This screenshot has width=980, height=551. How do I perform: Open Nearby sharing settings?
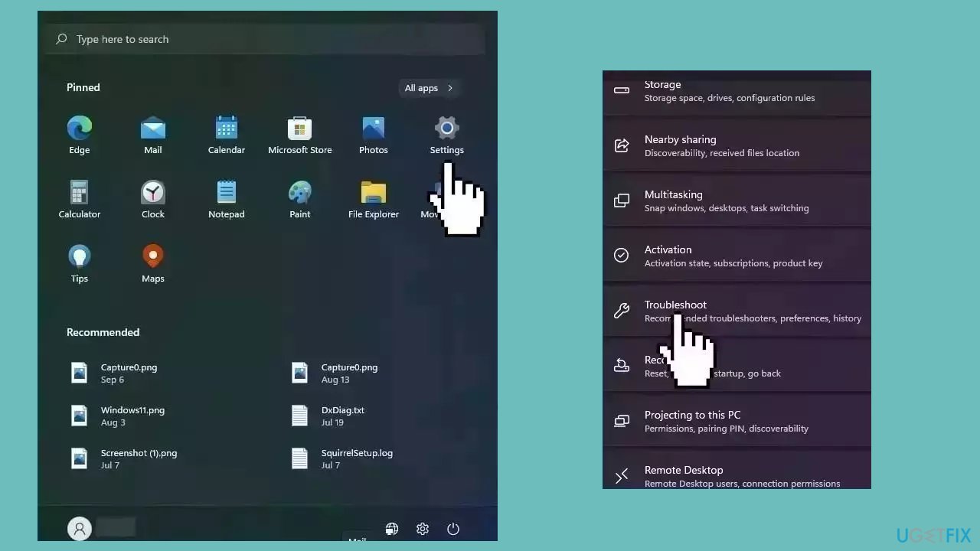[x=737, y=145]
